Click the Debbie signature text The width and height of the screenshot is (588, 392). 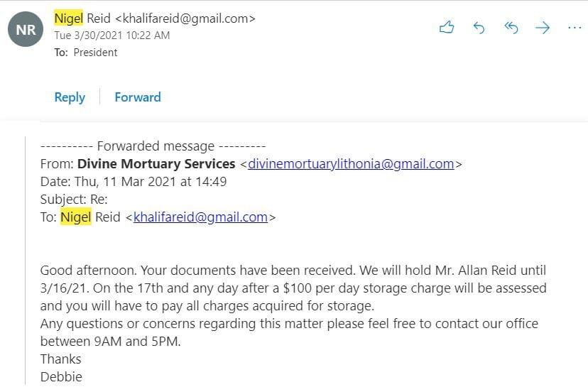point(61,377)
